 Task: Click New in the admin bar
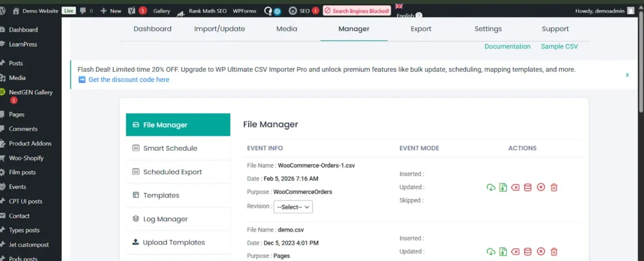pos(111,11)
